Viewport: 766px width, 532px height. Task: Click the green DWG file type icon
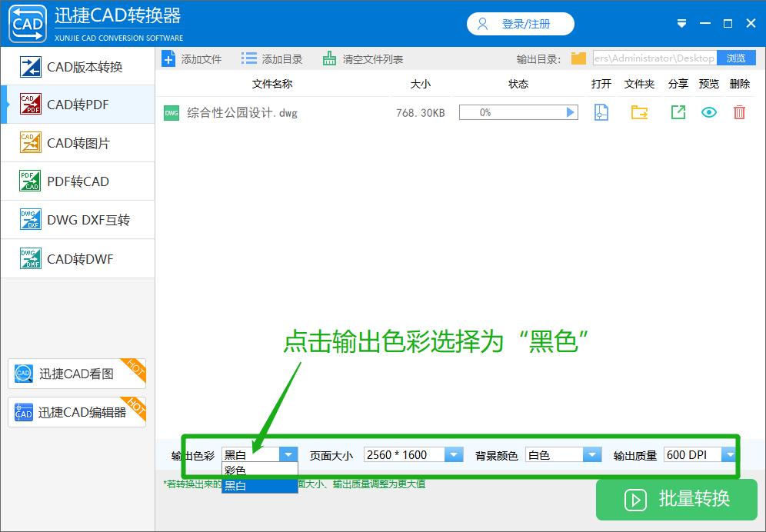point(172,113)
